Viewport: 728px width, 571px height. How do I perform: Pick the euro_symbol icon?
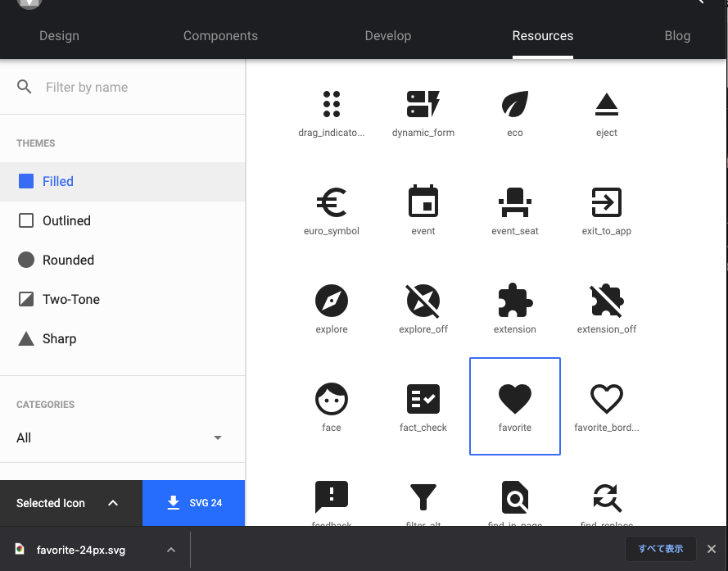pos(332,202)
